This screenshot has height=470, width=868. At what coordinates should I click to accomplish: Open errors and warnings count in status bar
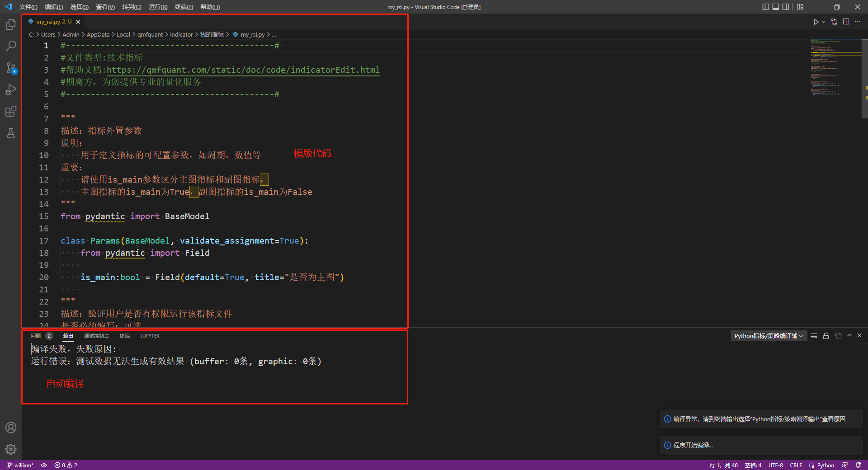coord(66,465)
